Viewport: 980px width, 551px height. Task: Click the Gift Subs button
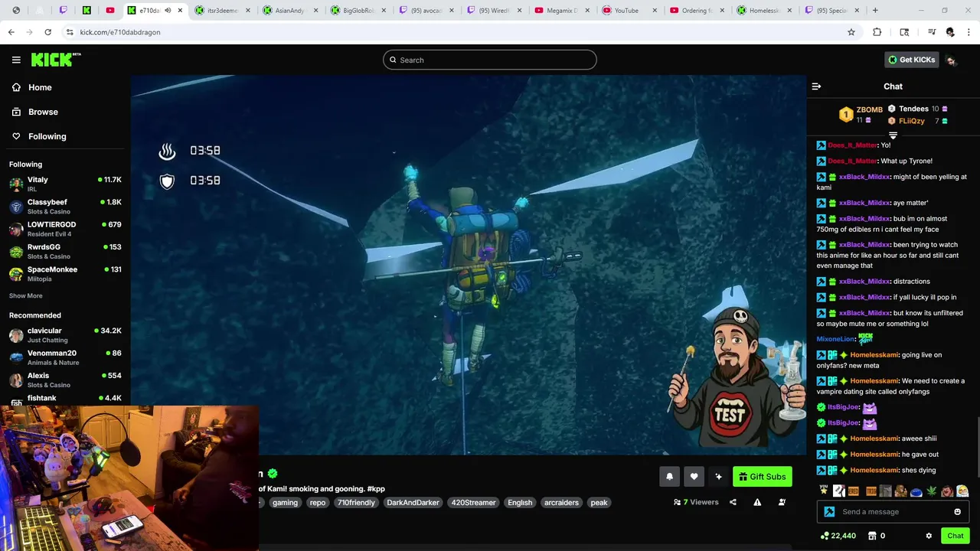click(x=763, y=477)
